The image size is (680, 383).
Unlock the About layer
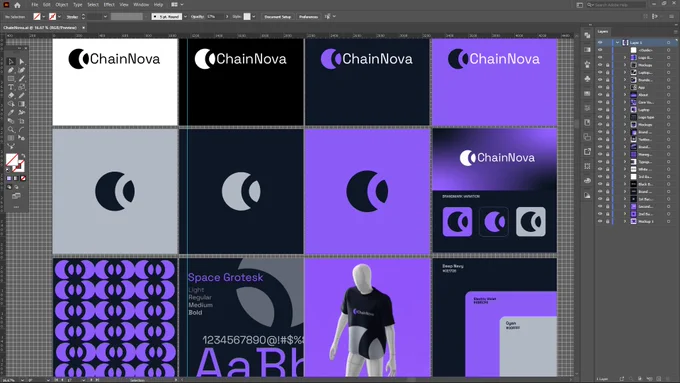click(608, 95)
